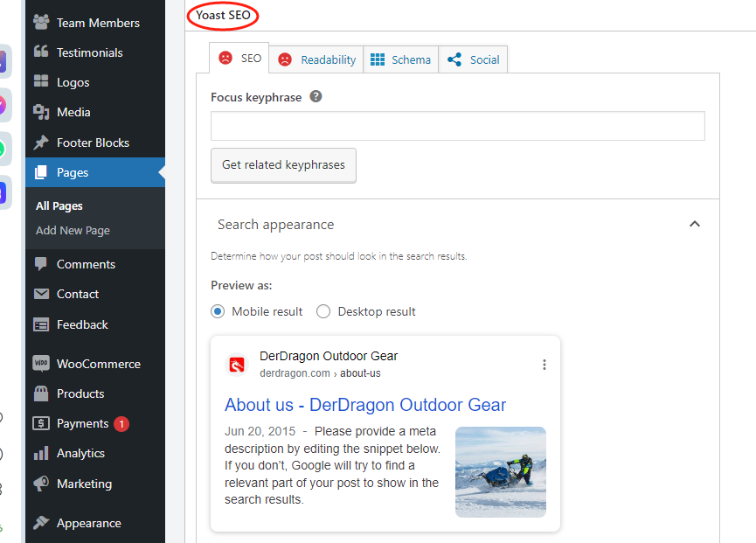Click the Marketing megaphone icon
The image size is (756, 543).
[x=41, y=484]
